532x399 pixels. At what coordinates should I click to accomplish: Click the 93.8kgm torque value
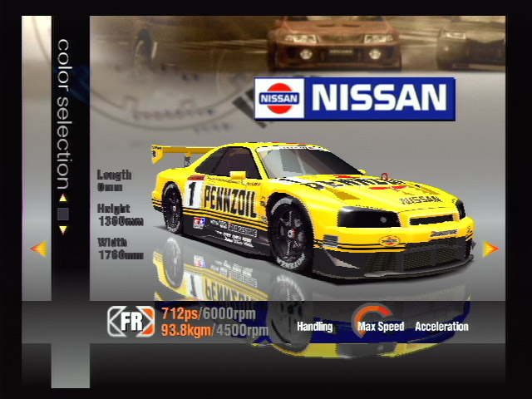[186, 330]
